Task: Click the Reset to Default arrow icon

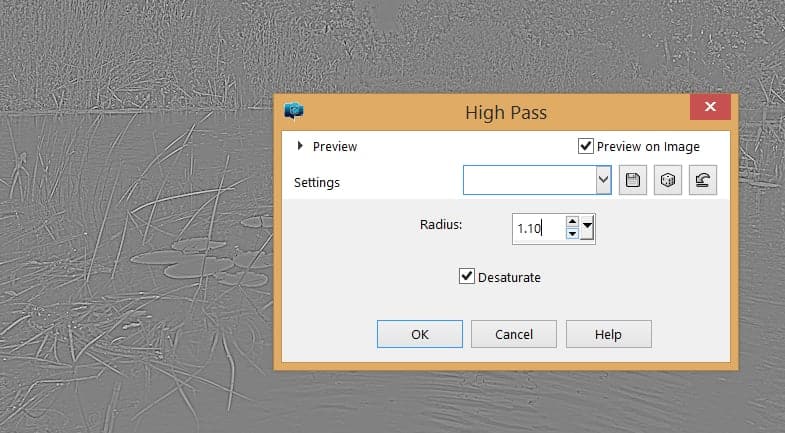Action: tap(702, 181)
